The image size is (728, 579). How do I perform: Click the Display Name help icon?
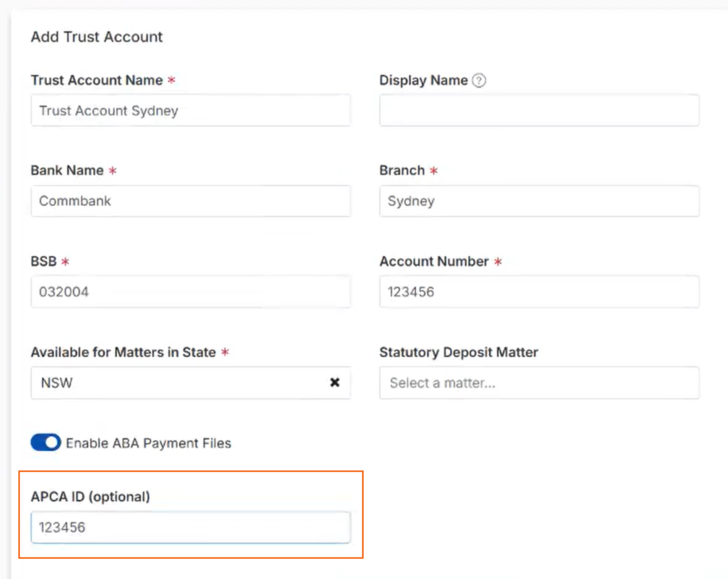pyautogui.click(x=479, y=81)
